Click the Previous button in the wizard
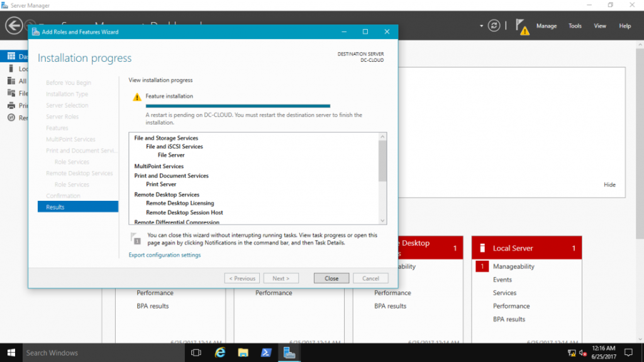This screenshot has height=362, width=644. pyautogui.click(x=242, y=278)
